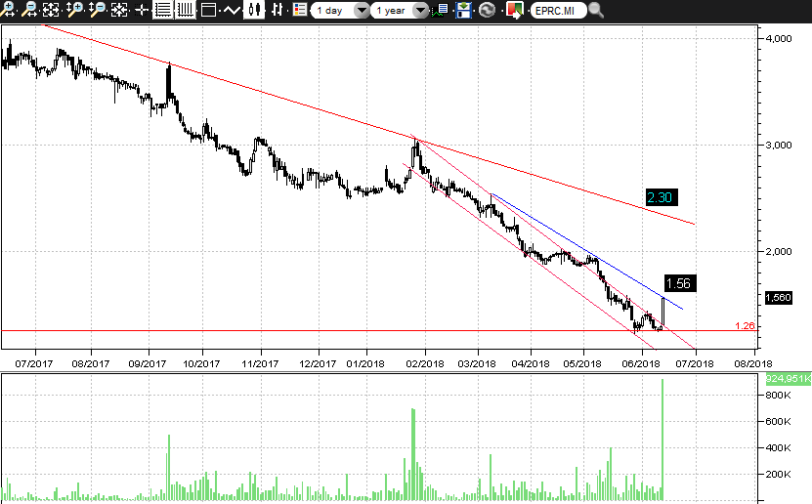
Task: Open the 1 year range dropdown
Action: (400, 10)
